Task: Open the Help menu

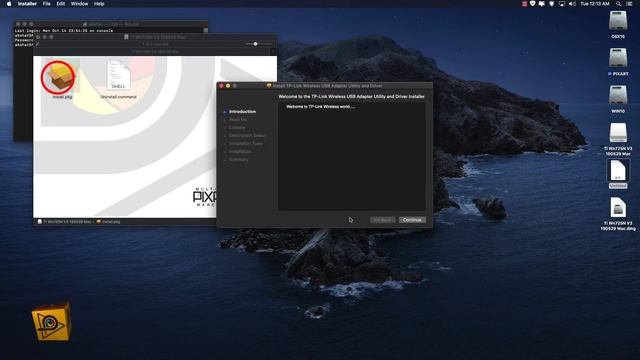Action: tap(99, 4)
